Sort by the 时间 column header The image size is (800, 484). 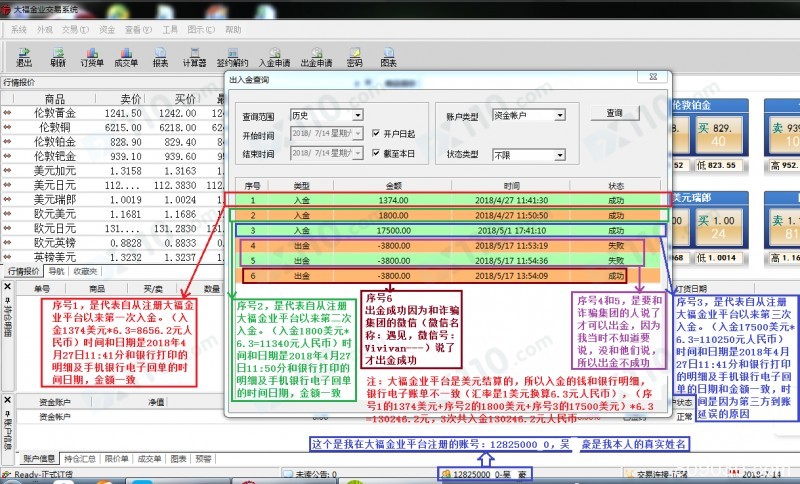click(x=511, y=186)
